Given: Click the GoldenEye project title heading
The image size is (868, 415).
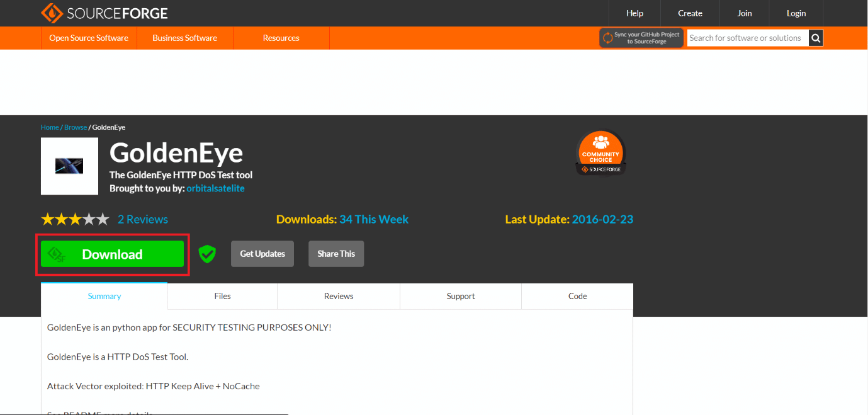Looking at the screenshot, I should tap(176, 153).
